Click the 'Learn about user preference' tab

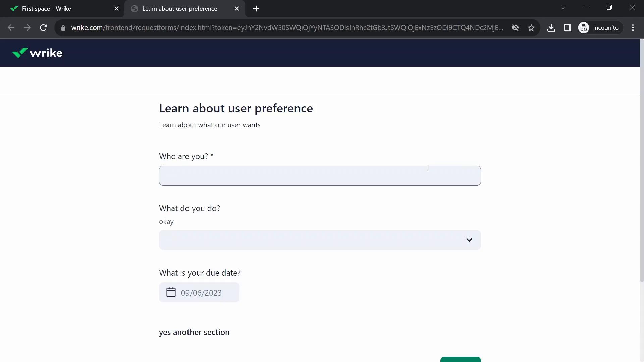pos(179,9)
